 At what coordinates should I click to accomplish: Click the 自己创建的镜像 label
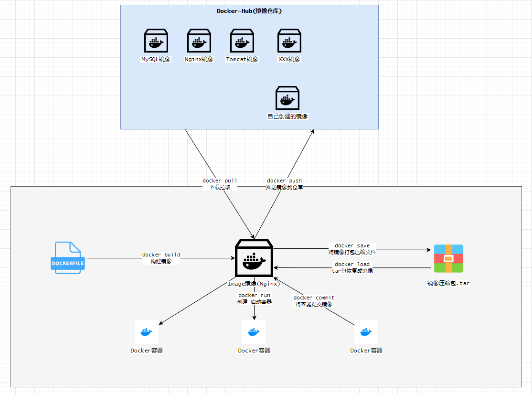point(287,117)
